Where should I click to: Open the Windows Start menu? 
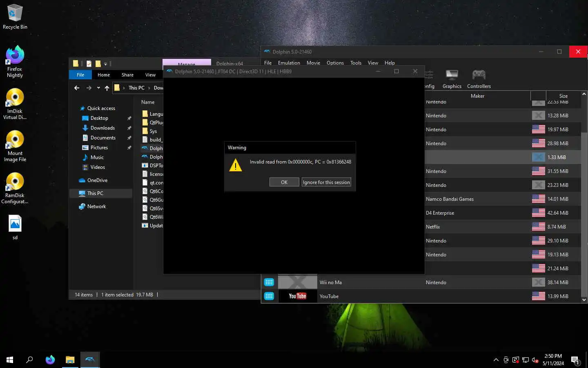coord(10,360)
